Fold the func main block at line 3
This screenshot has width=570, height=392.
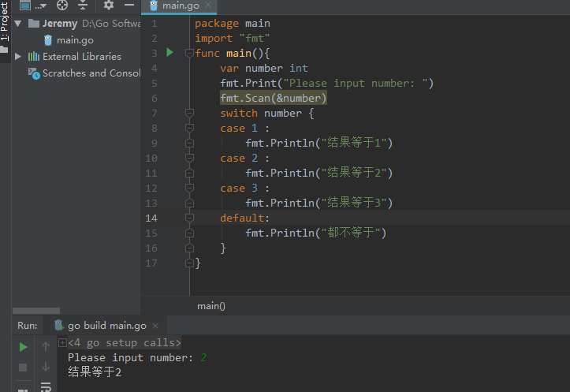click(x=189, y=53)
